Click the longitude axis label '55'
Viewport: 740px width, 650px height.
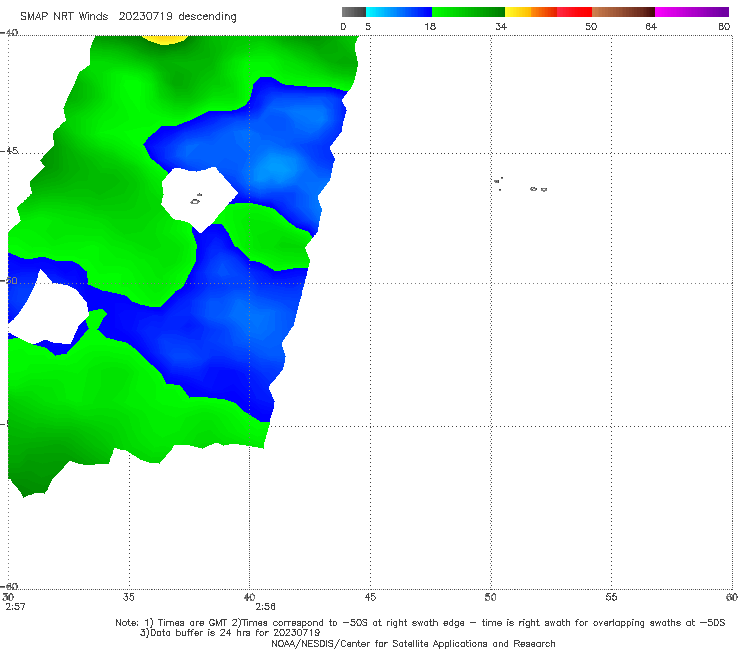pos(611,597)
